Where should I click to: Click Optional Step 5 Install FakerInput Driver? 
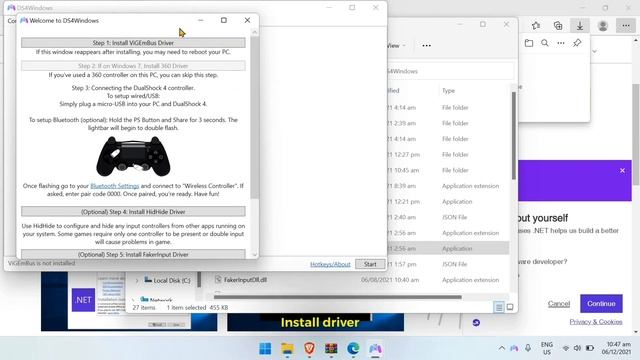click(133, 254)
